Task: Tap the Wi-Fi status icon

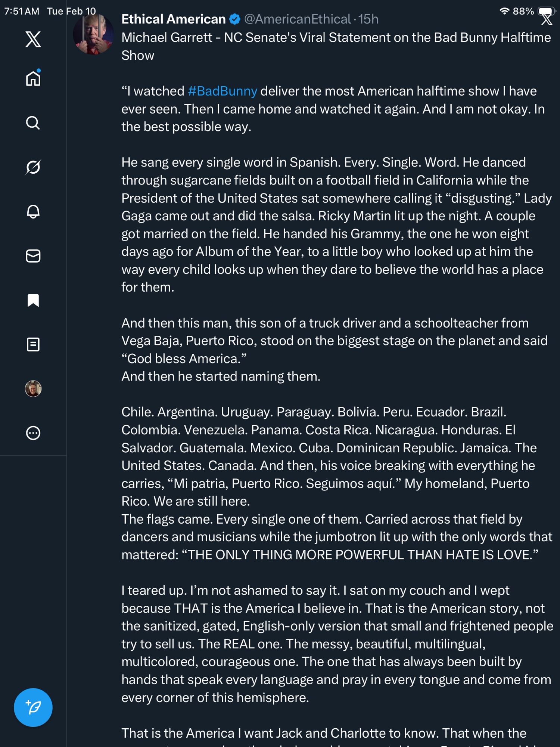Action: pos(504,11)
